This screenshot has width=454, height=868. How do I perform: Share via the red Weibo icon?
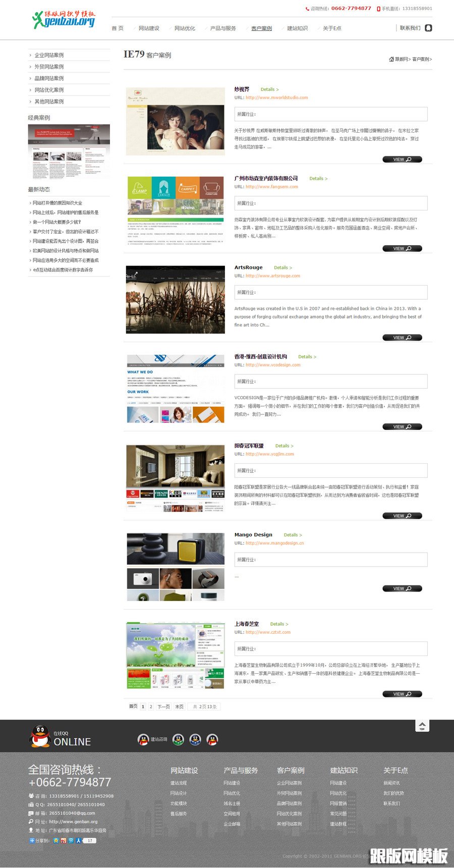click(64, 840)
